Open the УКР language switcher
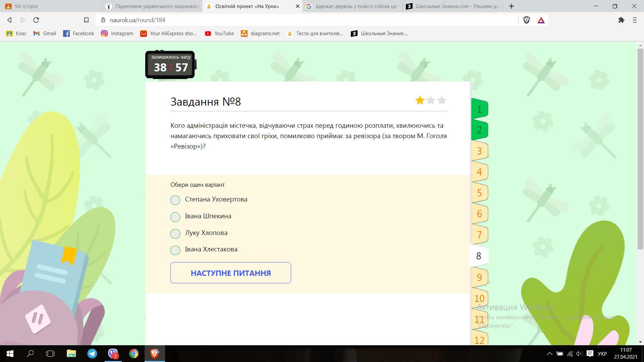This screenshot has height=362, width=644. tap(602, 354)
